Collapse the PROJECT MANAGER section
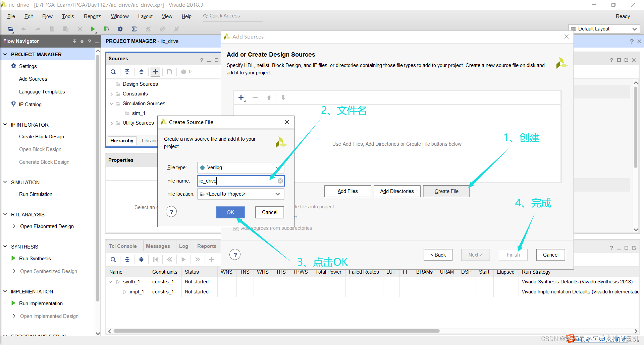Image resolution: width=644 pixels, height=345 pixels. tap(5, 54)
